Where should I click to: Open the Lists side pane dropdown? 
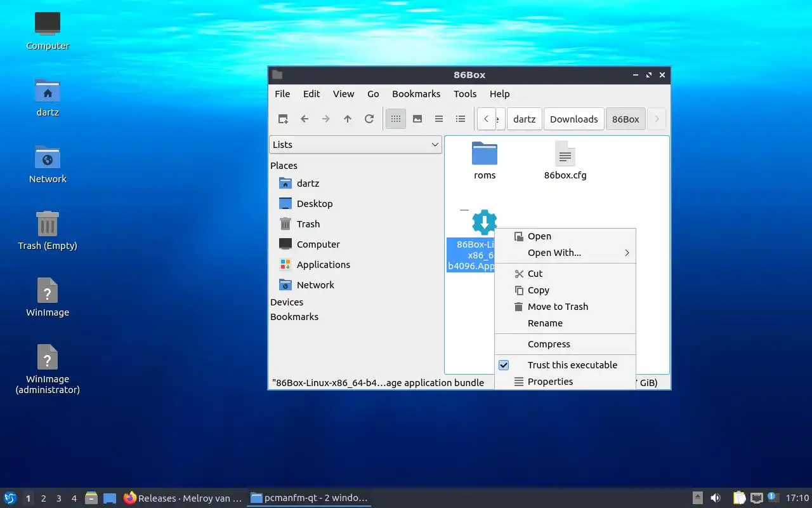(355, 145)
